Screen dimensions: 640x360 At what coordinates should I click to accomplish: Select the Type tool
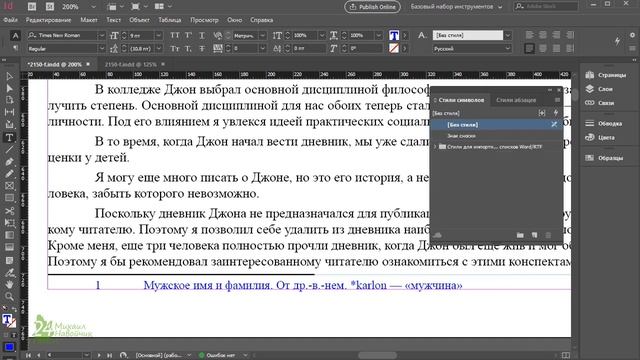tap(9, 138)
